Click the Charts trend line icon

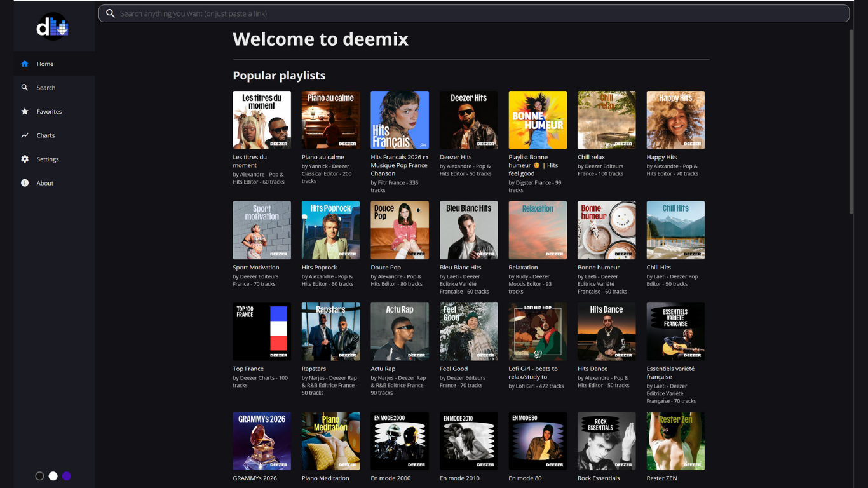[x=25, y=135]
